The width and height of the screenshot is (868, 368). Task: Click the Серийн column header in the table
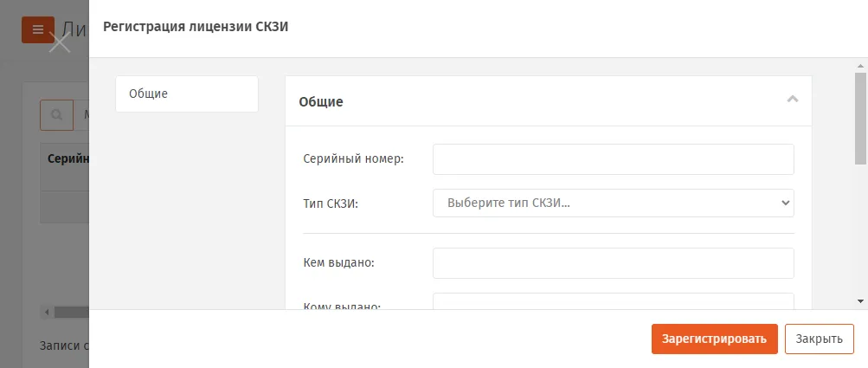click(68, 159)
